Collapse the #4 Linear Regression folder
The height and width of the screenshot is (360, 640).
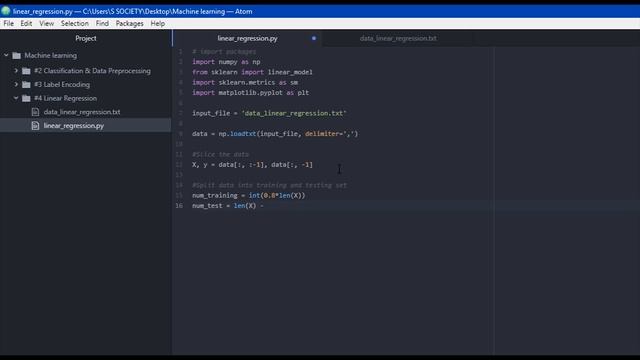click(x=16, y=98)
